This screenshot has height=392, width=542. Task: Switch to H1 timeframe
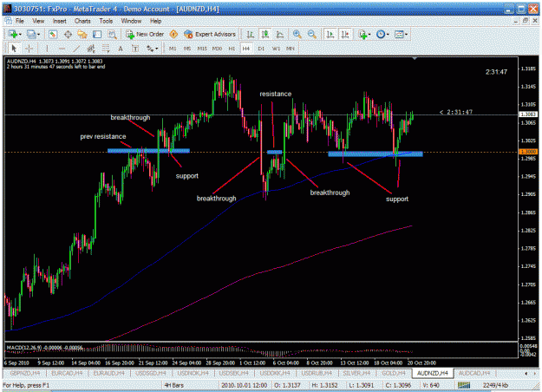pos(232,49)
